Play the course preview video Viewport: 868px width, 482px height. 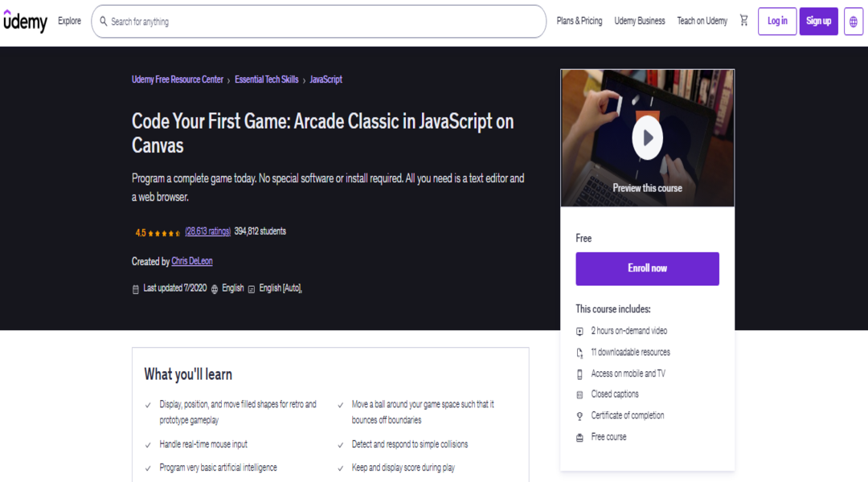pos(647,137)
